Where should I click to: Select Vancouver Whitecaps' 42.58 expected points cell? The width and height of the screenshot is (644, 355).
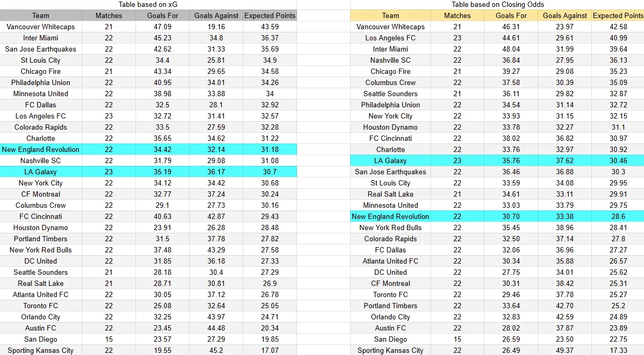point(618,27)
